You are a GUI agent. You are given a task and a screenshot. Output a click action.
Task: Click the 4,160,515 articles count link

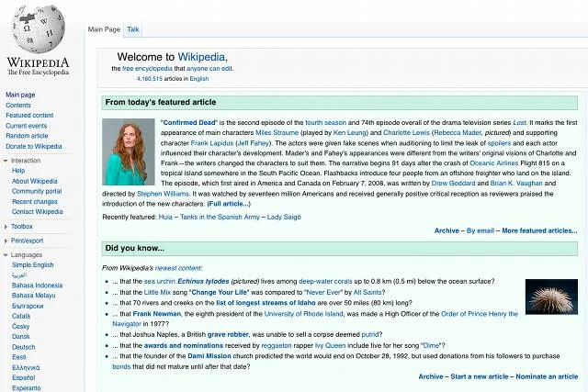coord(149,79)
